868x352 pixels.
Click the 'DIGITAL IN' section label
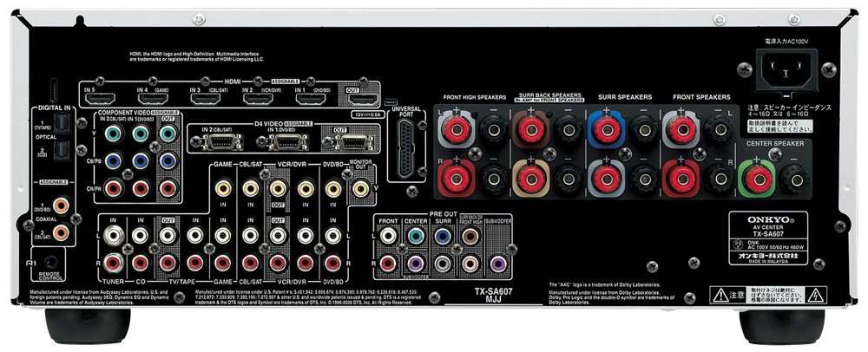pos(54,108)
